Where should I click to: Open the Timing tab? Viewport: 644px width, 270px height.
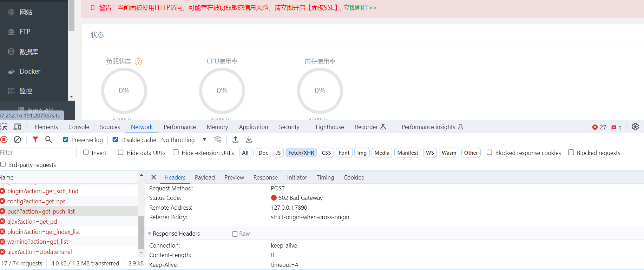(325, 177)
